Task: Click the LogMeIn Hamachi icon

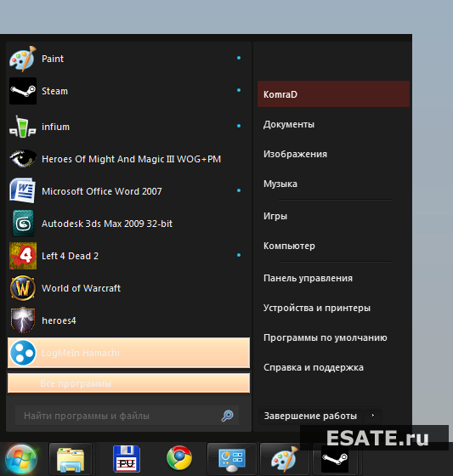Action: [x=23, y=353]
